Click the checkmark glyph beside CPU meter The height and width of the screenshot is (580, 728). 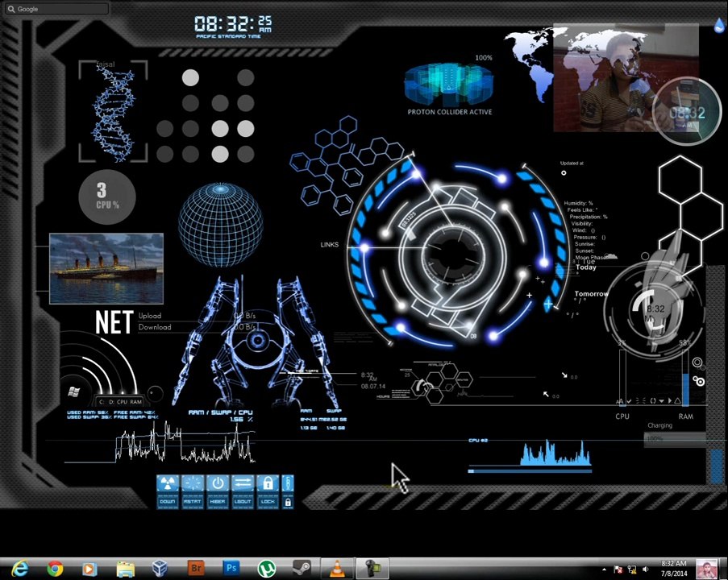tap(629, 400)
